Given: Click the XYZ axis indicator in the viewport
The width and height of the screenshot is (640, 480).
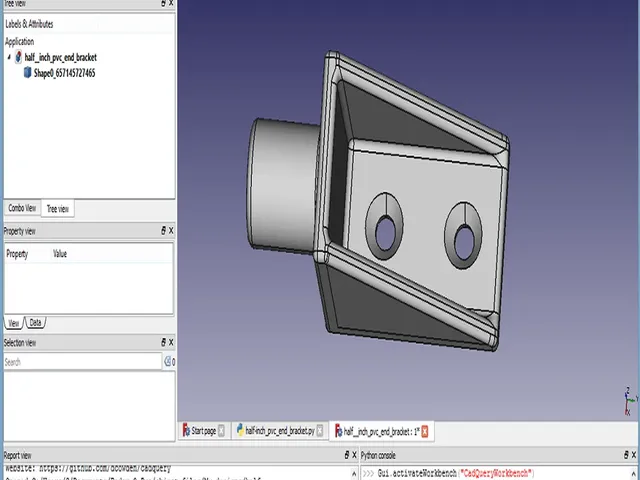Looking at the screenshot, I should (x=630, y=401).
